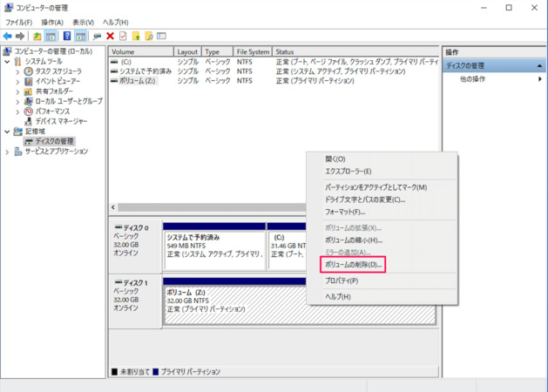Image resolution: width=548 pixels, height=392 pixels.
Task: Expand the ローカル ユーザーとグループ node arrow
Action: coord(17,102)
